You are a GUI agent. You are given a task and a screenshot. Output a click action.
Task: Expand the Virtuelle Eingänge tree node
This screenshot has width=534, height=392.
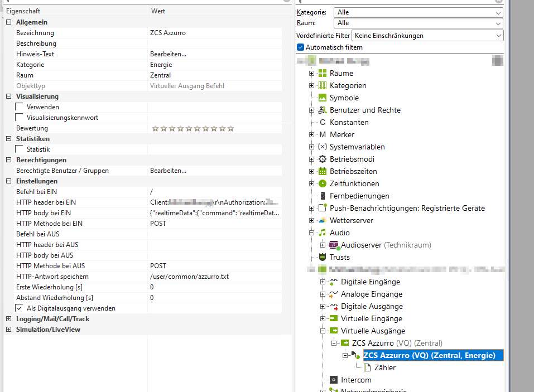[x=323, y=318]
